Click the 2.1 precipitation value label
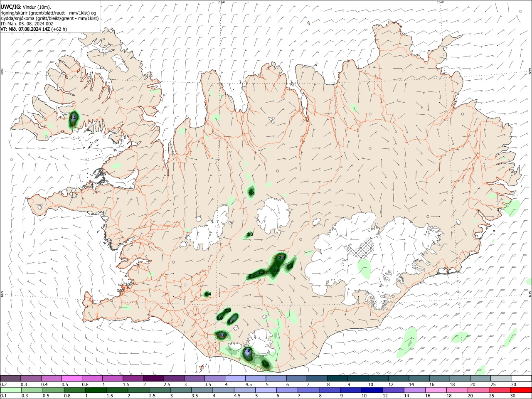The height and width of the screenshot is (399, 532). coord(252,276)
